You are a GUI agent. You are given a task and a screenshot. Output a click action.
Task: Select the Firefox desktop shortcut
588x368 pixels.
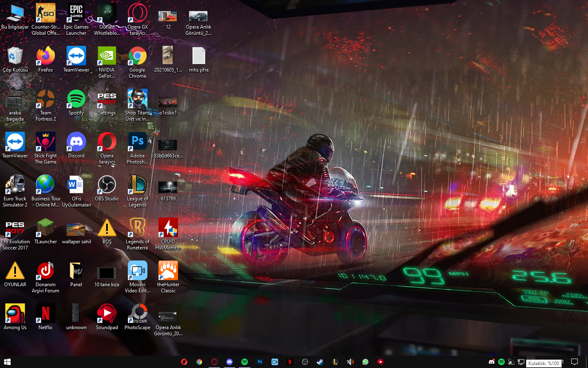tap(46, 60)
